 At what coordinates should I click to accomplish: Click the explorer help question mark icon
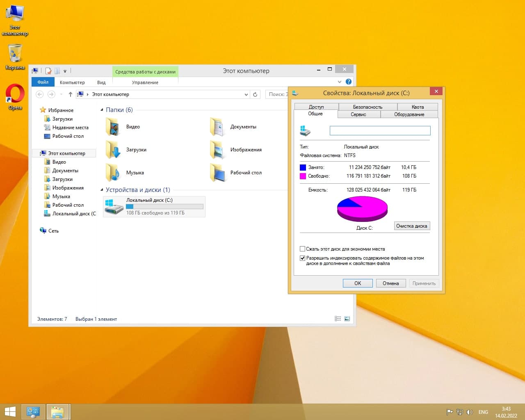(349, 82)
